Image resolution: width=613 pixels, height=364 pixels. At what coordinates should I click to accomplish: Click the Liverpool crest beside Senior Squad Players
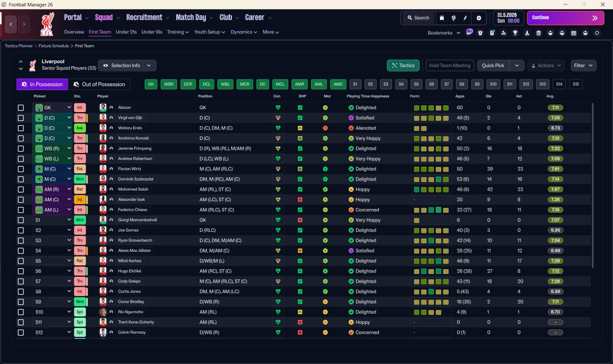coord(33,65)
